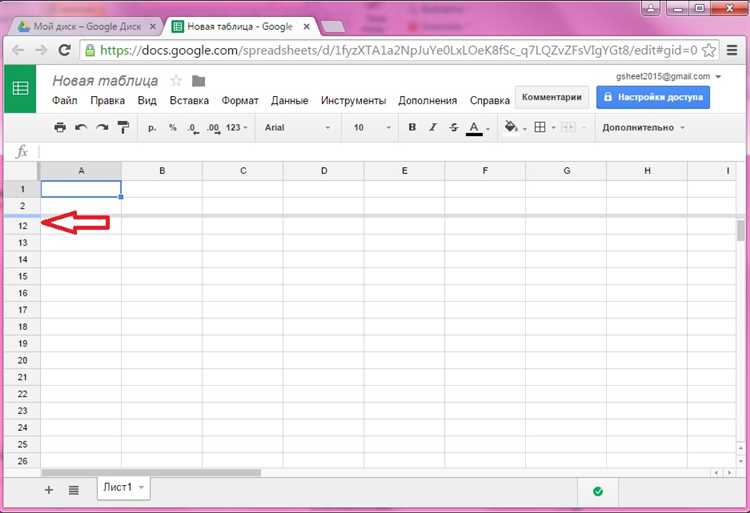The height and width of the screenshot is (513, 750).
Task: Switch to Мой диск Google Диск browser tab
Action: click(86, 27)
